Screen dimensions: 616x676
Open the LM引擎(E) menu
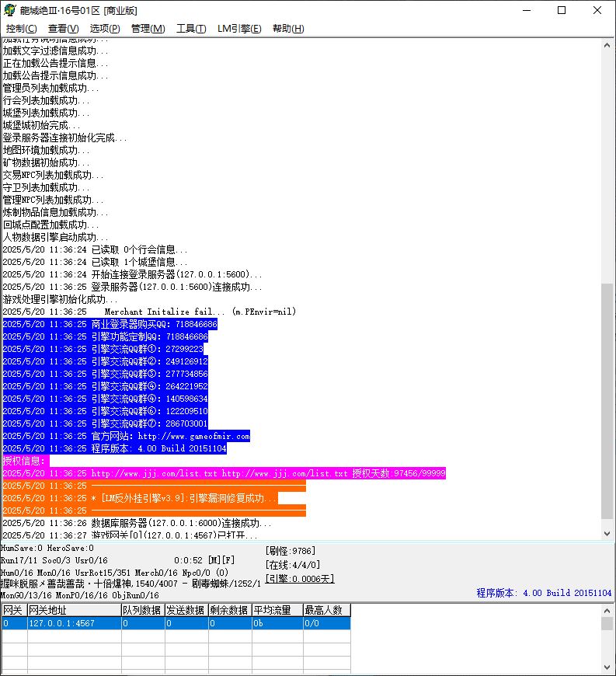(239, 29)
